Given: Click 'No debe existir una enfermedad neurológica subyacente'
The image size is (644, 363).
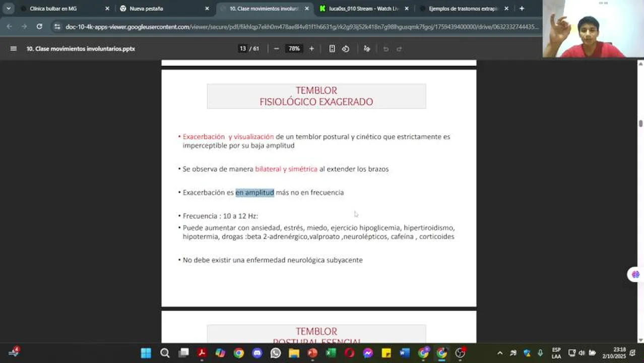Looking at the screenshot, I should pos(273,260).
